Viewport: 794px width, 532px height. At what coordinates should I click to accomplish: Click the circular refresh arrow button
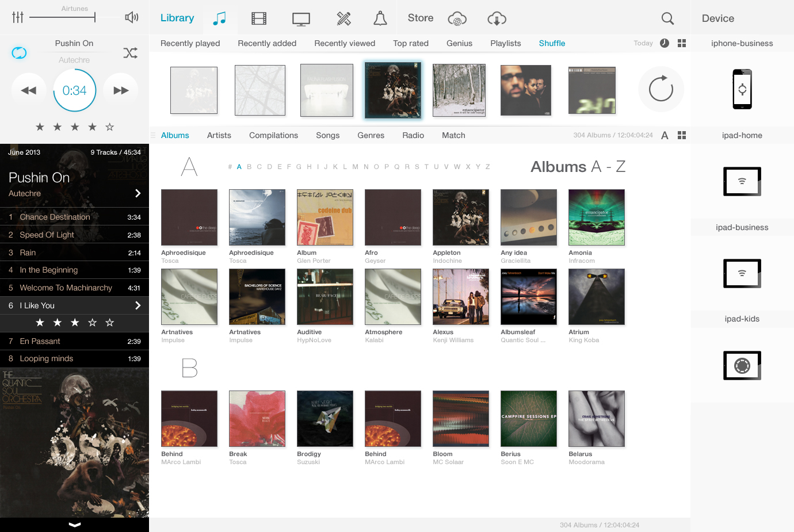(x=661, y=89)
